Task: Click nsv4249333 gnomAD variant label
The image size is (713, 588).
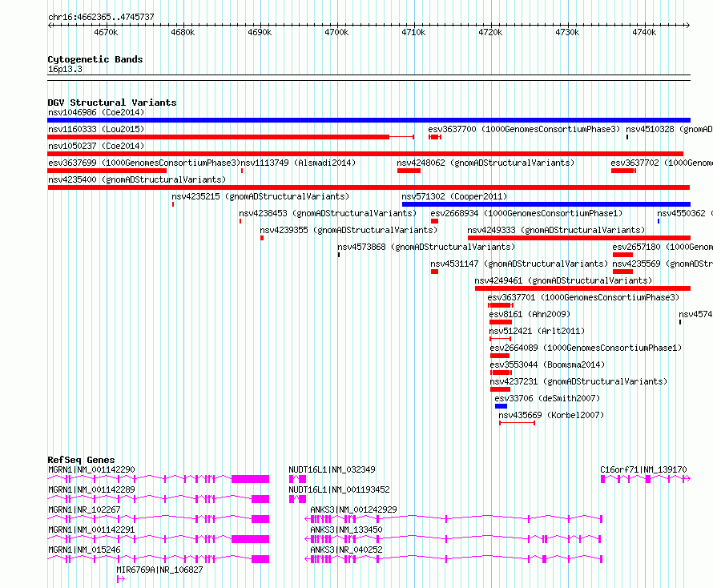Action: (x=557, y=230)
